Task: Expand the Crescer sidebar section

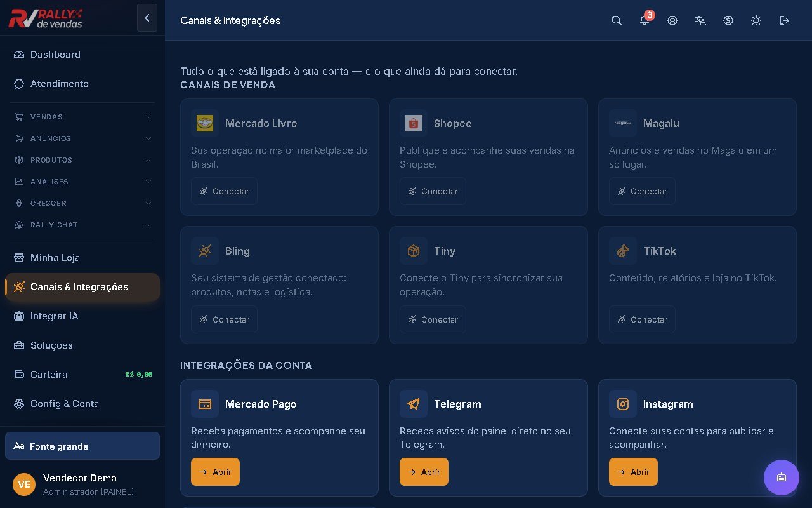Action: pos(82,203)
